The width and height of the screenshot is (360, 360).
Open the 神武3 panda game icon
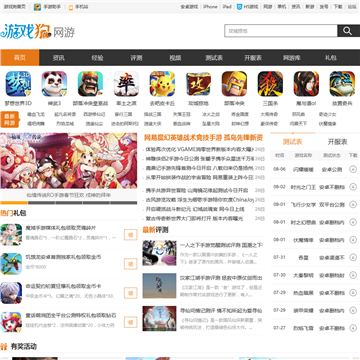pyautogui.click(x=54, y=84)
